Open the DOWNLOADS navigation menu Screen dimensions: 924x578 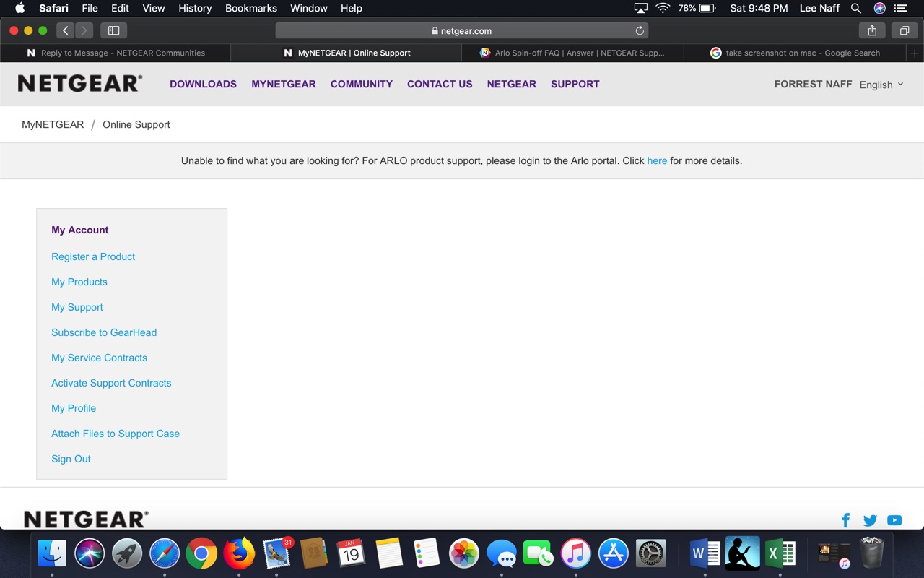(x=203, y=84)
